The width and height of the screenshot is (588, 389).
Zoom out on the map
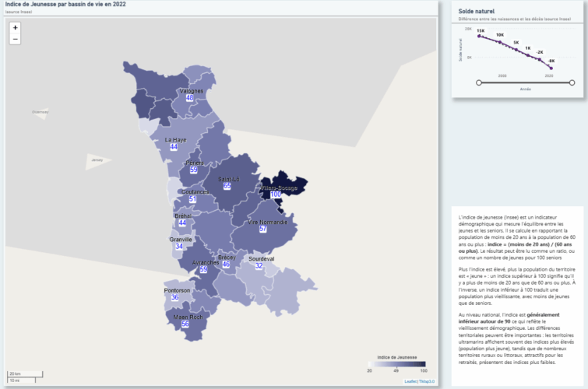[15, 39]
